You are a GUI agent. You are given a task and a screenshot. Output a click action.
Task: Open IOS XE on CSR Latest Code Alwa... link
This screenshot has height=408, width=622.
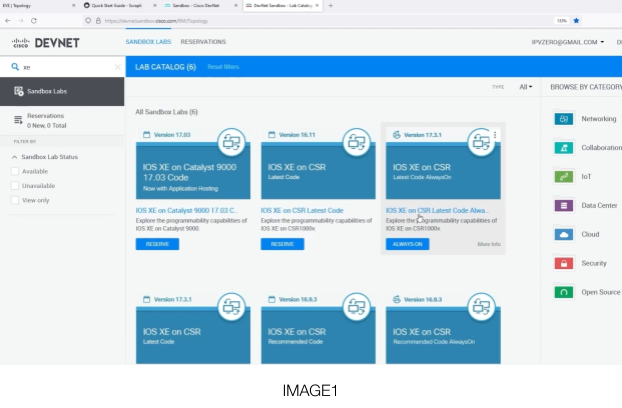click(437, 211)
